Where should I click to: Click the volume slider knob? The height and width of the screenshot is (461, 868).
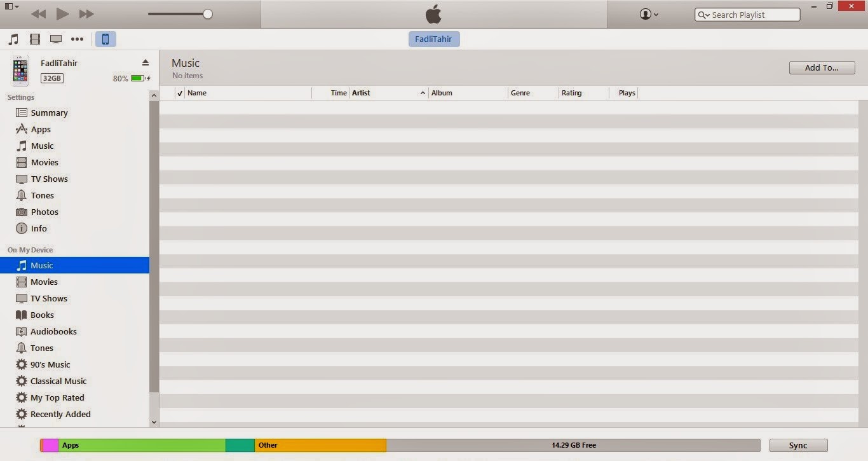pyautogui.click(x=207, y=14)
